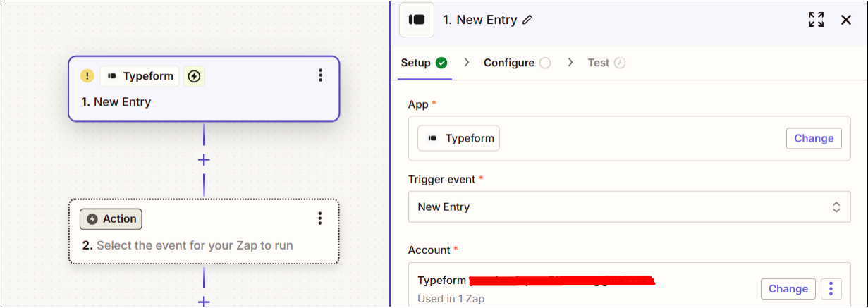Screen dimensions: 868x308
Task: Open account options three-dot menu
Action: click(x=831, y=288)
